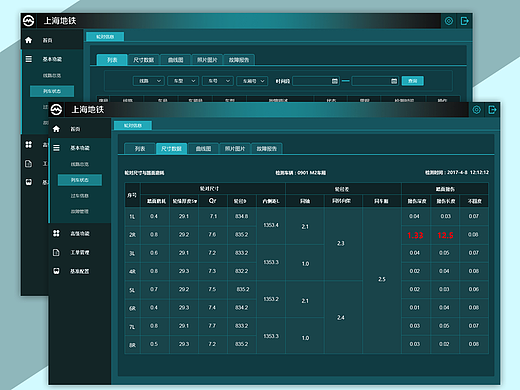Image resolution: width=520 pixels, height=390 pixels.
Task: Click the top page tab in front window
Action: click(x=133, y=126)
